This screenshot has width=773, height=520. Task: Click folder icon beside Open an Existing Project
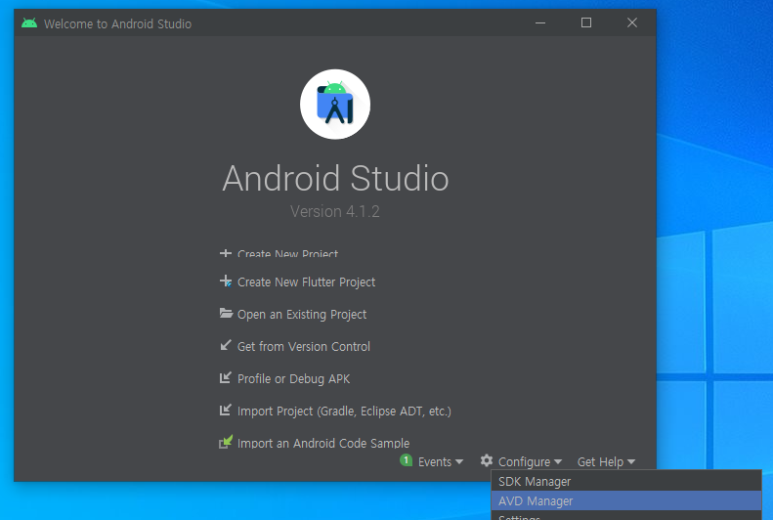226,313
